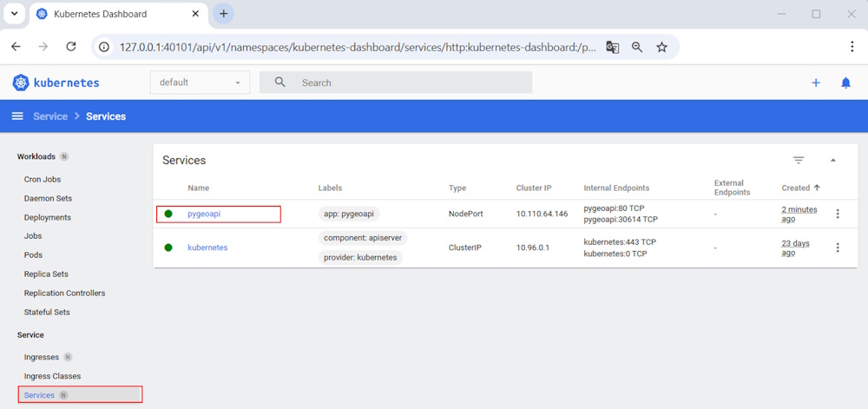Open the default namespace dropdown
This screenshot has height=409, width=868.
point(200,82)
